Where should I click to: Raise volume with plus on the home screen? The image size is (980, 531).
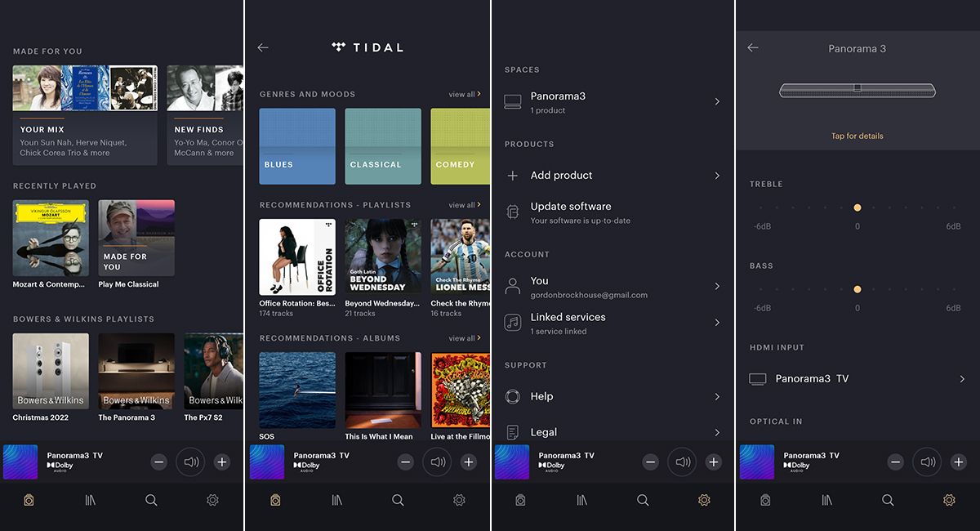(x=222, y=462)
